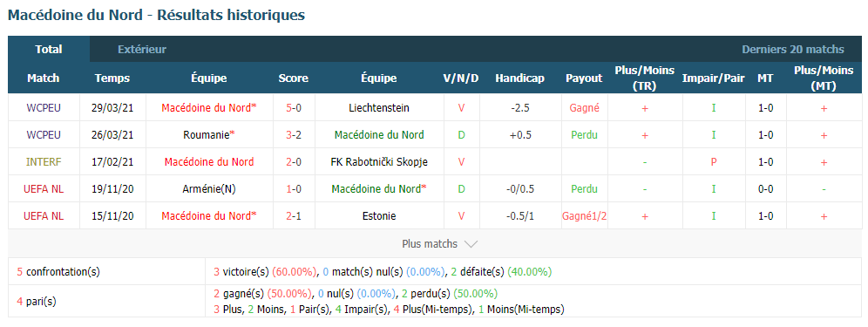Select the Handicap column header

[519, 78]
